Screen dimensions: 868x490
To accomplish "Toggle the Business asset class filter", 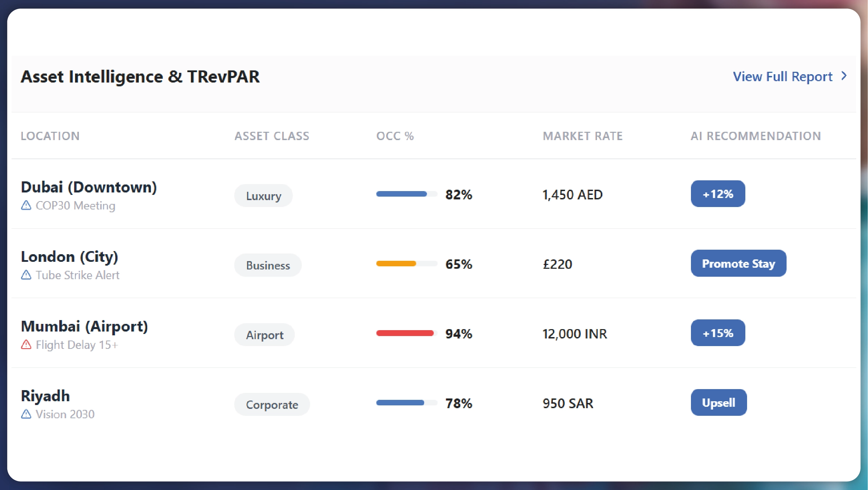I will click(268, 265).
